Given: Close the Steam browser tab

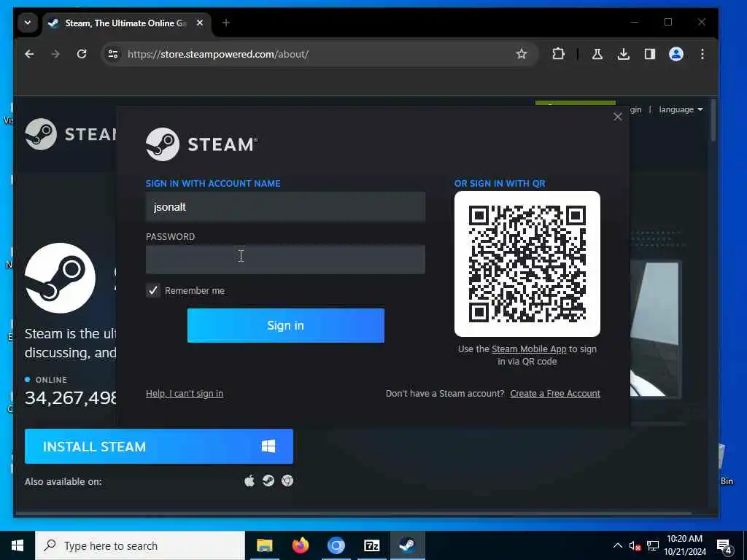Looking at the screenshot, I should 200,23.
